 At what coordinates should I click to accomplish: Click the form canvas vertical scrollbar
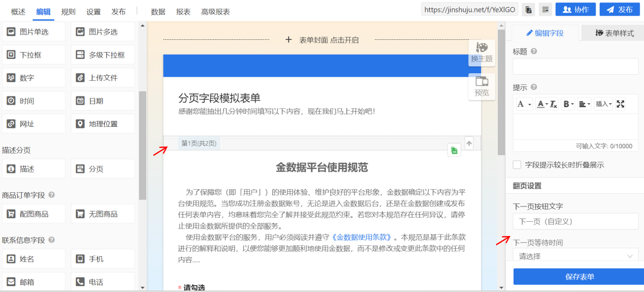click(x=501, y=92)
